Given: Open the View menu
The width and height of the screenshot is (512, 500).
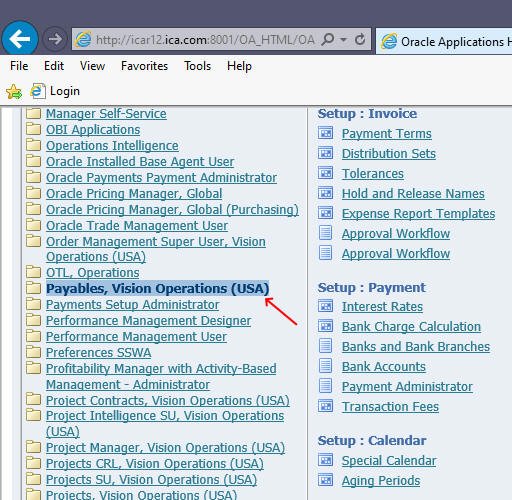Looking at the screenshot, I should [x=92, y=66].
